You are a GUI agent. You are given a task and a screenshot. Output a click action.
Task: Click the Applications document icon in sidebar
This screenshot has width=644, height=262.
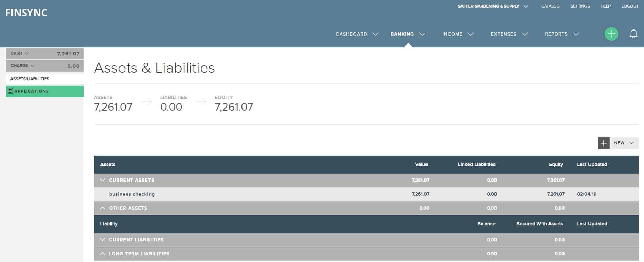(x=10, y=91)
